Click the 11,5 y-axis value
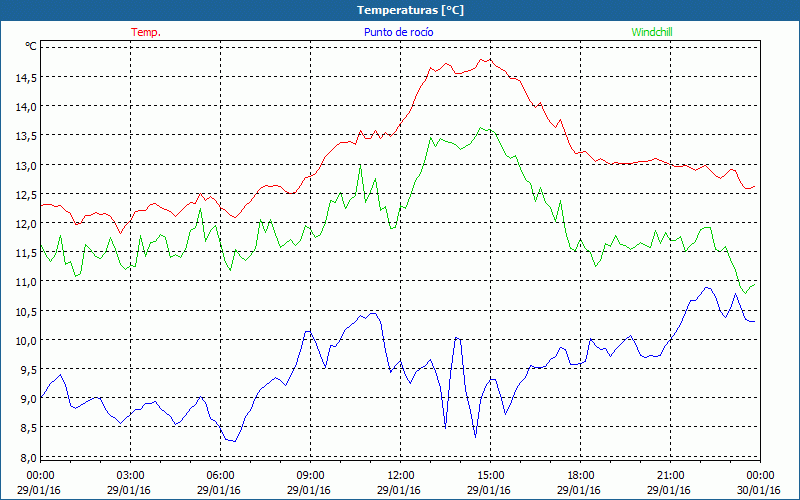The image size is (800, 500). pos(27,253)
